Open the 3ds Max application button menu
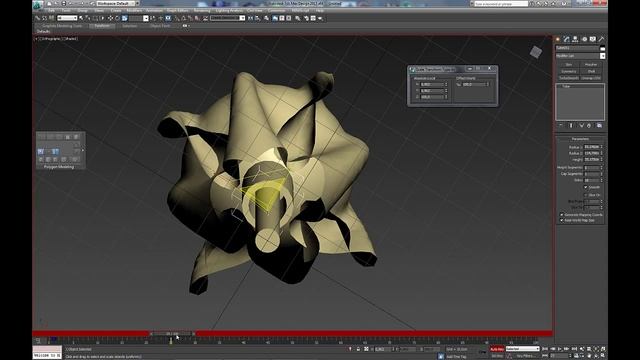Viewport: 640px width, 360px height. click(x=38, y=5)
